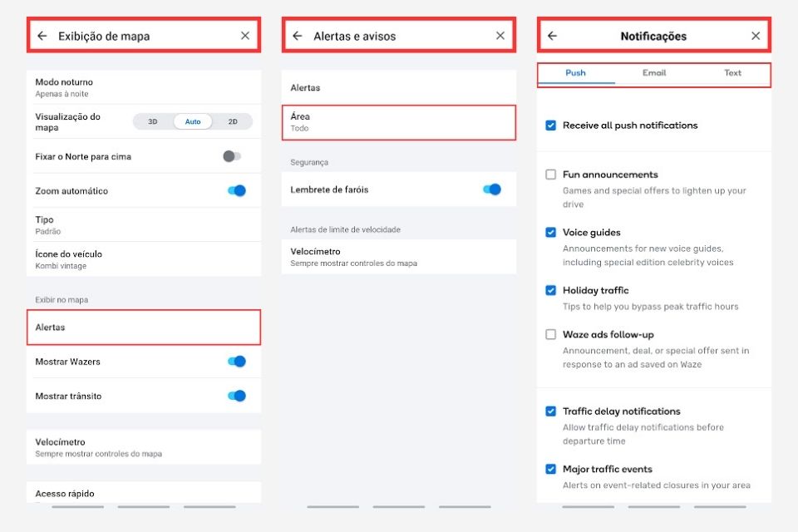The image size is (798, 532).
Task: Toggle Fixar o Norte para cima
Action: coord(232,156)
